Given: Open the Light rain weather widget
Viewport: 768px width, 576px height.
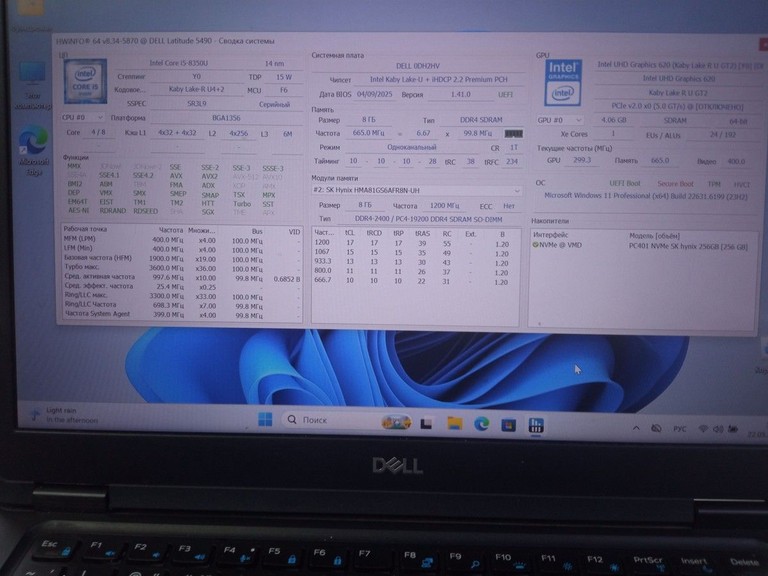Looking at the screenshot, I should (x=64, y=415).
